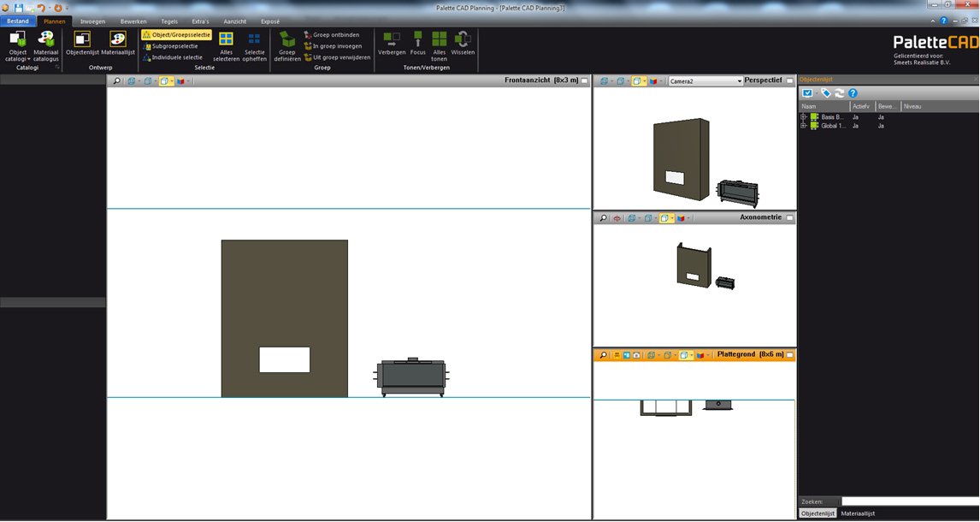The width and height of the screenshot is (980, 522).
Task: Expand the Global 1 tree item
Action: click(x=804, y=126)
